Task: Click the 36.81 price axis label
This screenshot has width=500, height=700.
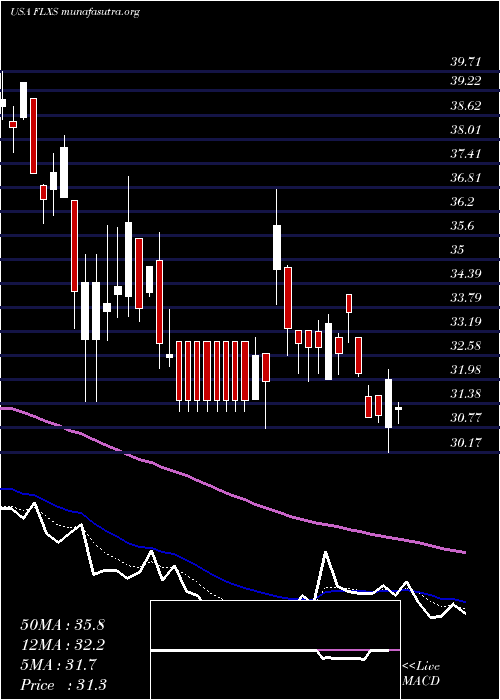Action: click(465, 178)
